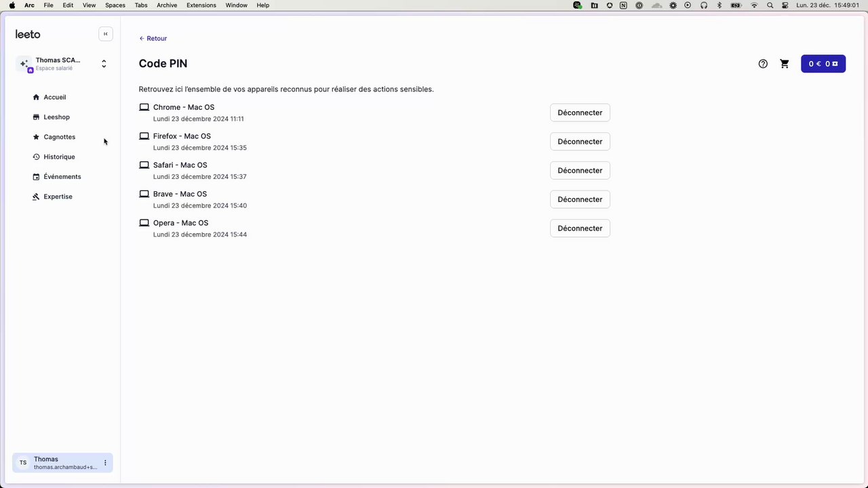Click 'Lundi 23 décembre 2024 15:37' timestamp

(200, 177)
